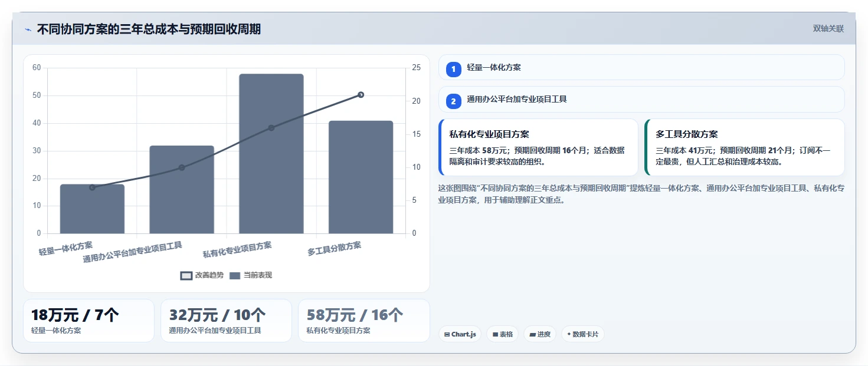This screenshot has width=868, height=366.
Task: Click the 数据卡片 tag
Action: (x=582, y=334)
